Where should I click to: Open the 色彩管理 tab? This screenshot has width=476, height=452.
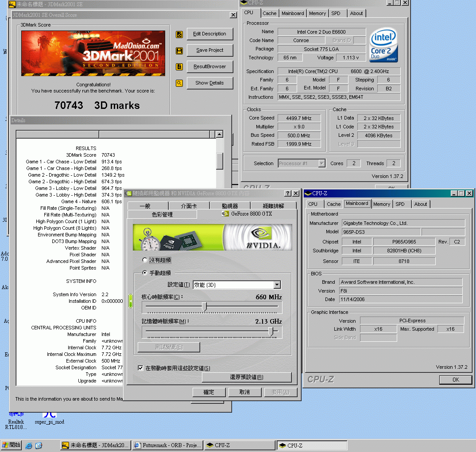(162, 214)
